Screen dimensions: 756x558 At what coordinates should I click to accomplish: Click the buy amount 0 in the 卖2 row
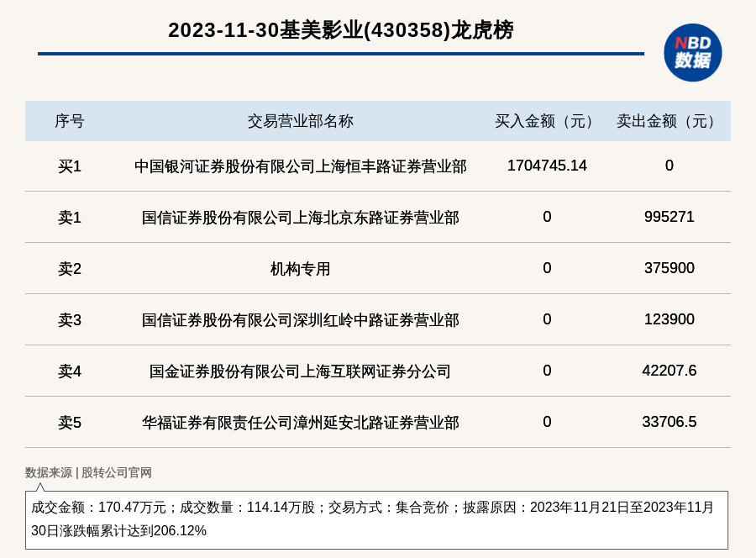[547, 268]
